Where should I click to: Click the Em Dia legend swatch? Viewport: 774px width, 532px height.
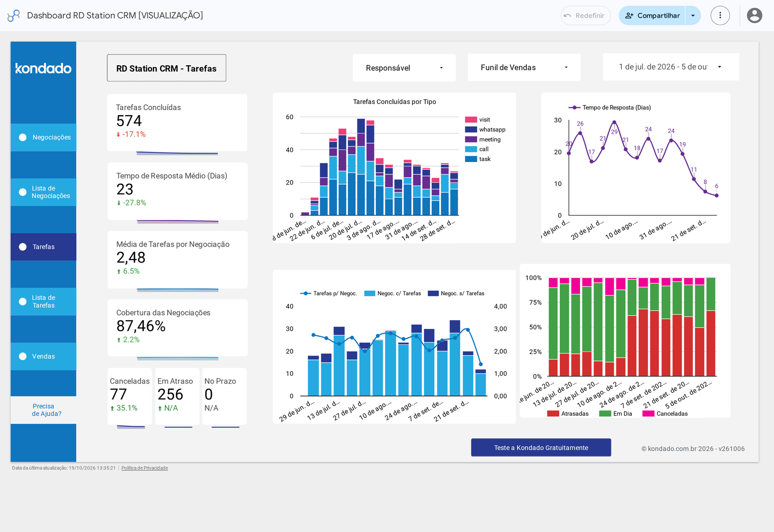[x=605, y=414]
